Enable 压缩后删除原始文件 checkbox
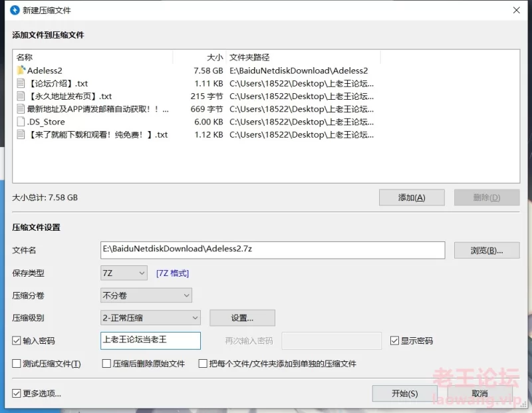This screenshot has height=413, width=532. pos(106,364)
